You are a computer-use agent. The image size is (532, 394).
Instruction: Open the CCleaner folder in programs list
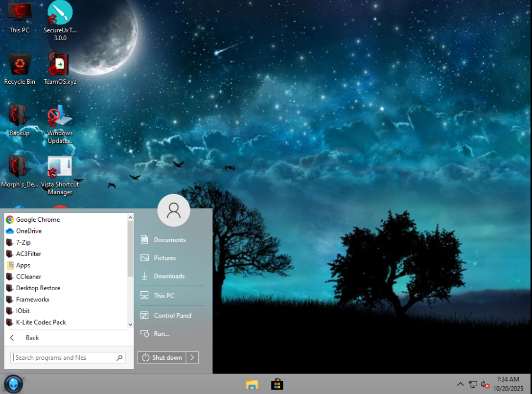(x=28, y=277)
